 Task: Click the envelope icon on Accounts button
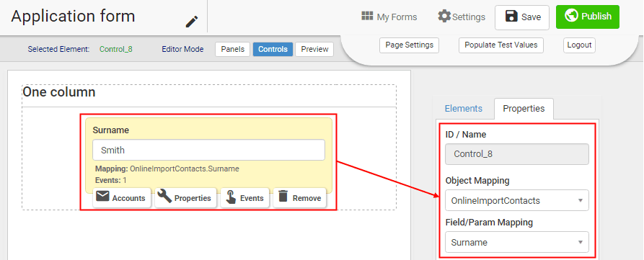pos(102,197)
